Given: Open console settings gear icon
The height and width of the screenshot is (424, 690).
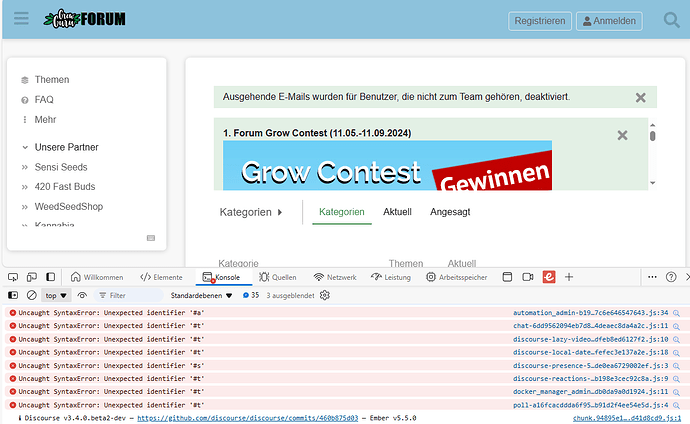Looking at the screenshot, I should 325,296.
